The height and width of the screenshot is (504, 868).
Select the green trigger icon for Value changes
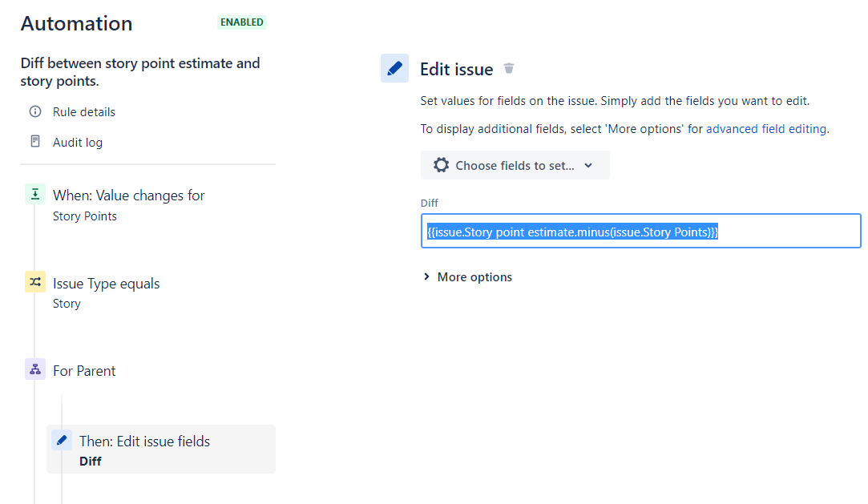35,194
